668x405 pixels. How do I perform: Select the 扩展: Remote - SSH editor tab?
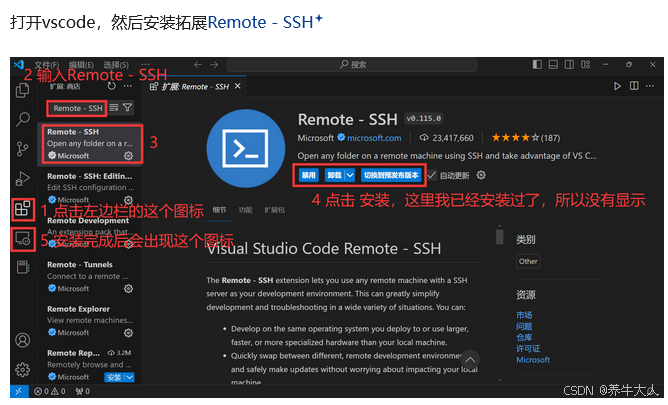195,86
